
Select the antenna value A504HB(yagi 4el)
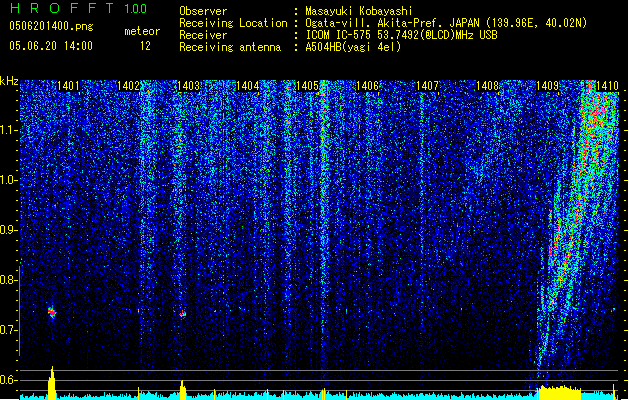coord(353,47)
